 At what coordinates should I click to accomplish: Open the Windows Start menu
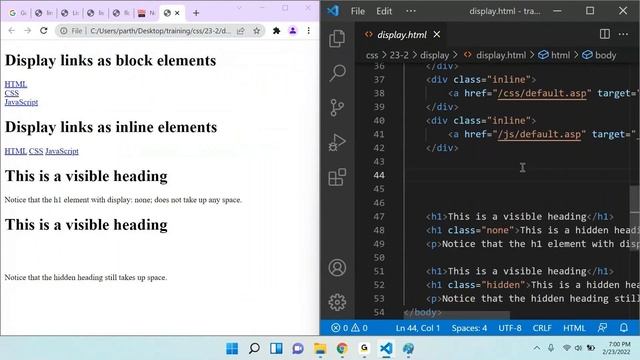tap(232, 349)
